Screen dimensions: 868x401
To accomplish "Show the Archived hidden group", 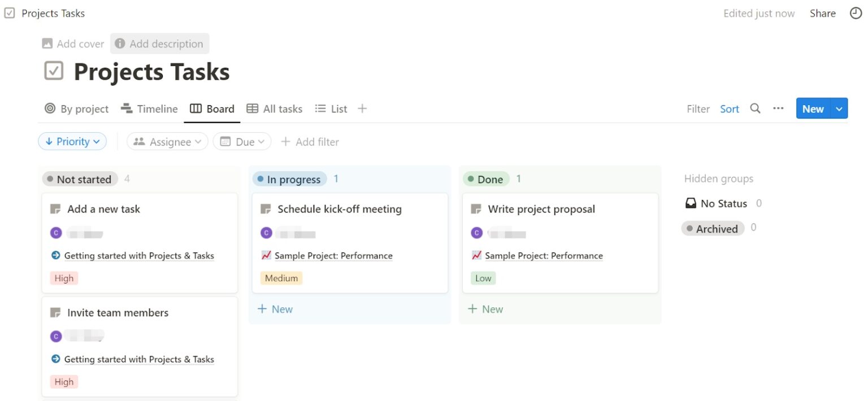I will (713, 228).
